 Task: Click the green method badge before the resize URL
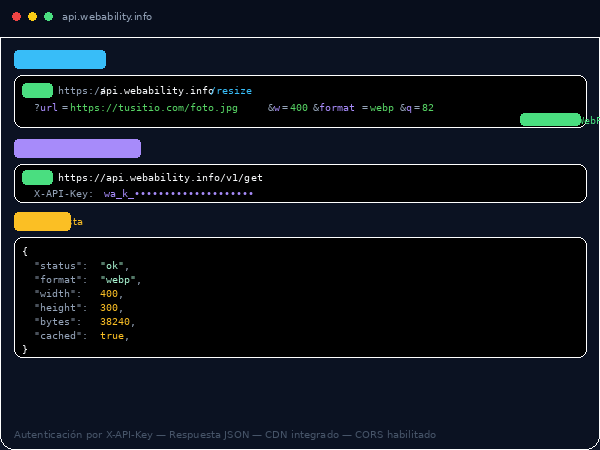click(38, 90)
